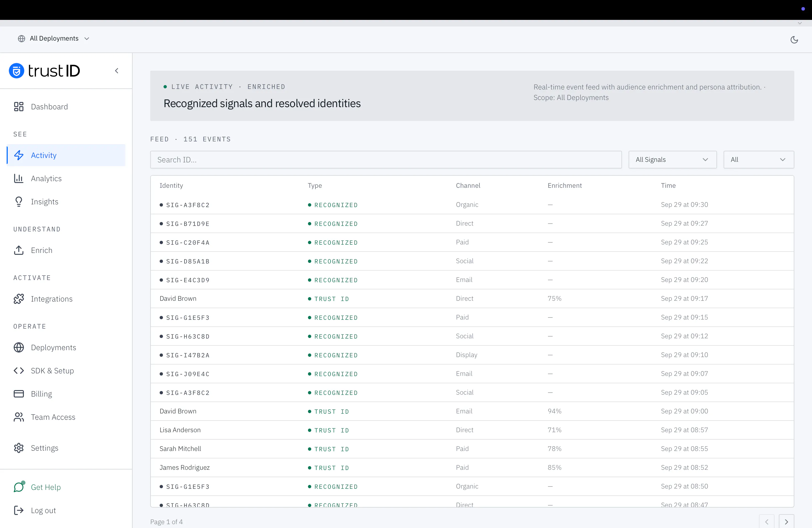Click the trust ID shield logo
The width and height of the screenshot is (812, 528).
tap(16, 71)
